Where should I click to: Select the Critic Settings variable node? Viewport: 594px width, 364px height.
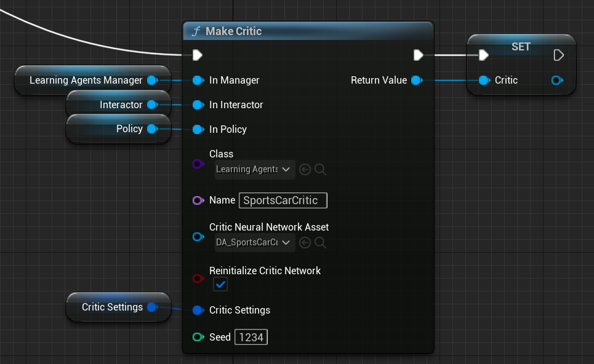(x=119, y=307)
